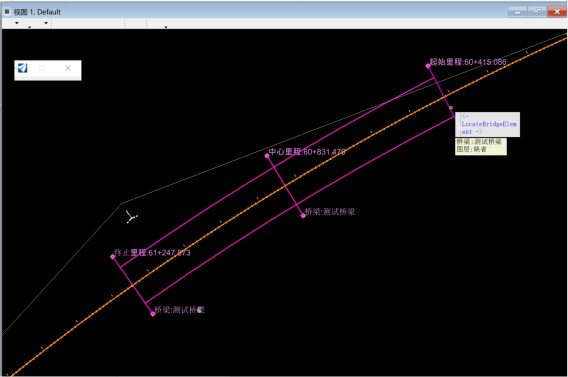Select the 终止里程:61+247.873 text label
568x377 pixels.
tap(152, 252)
